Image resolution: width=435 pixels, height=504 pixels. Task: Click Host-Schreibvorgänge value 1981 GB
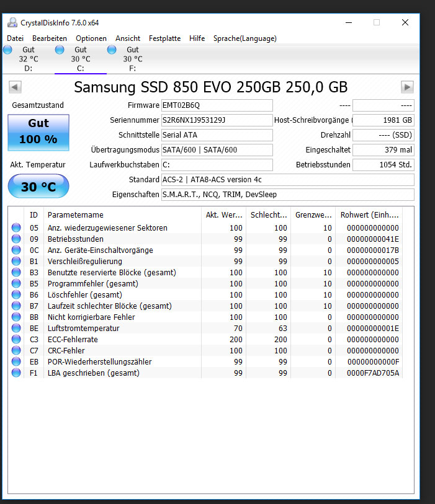point(383,120)
